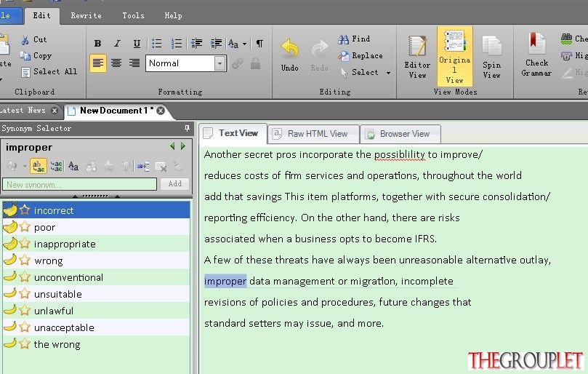Screen dimensions: 588x374
Task: Increase paragraph indent
Action: tap(216, 44)
